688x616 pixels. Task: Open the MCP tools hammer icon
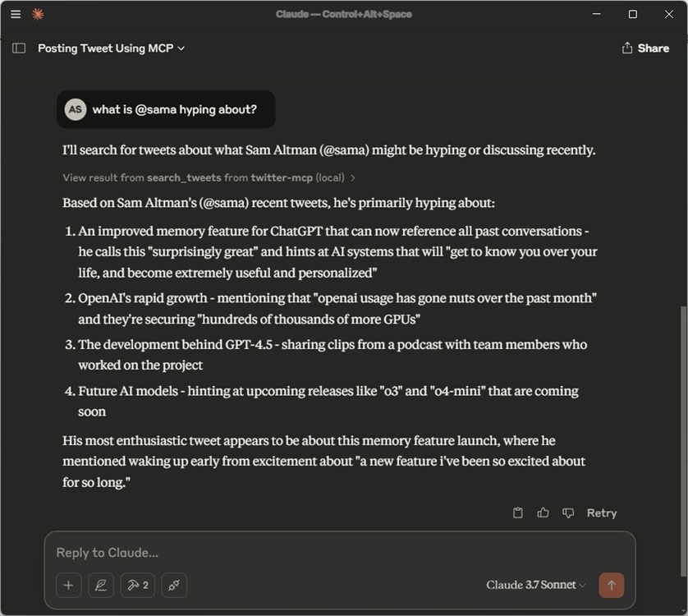[x=137, y=585]
